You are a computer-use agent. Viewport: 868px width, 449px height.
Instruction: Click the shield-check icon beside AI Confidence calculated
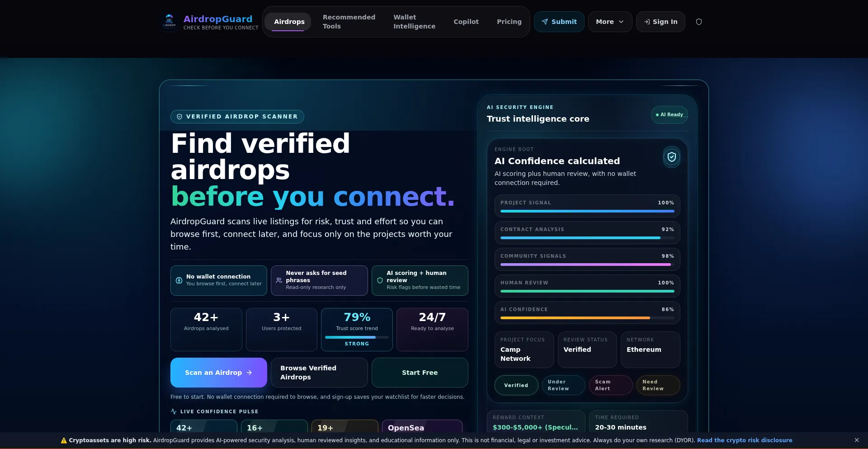coord(672,157)
